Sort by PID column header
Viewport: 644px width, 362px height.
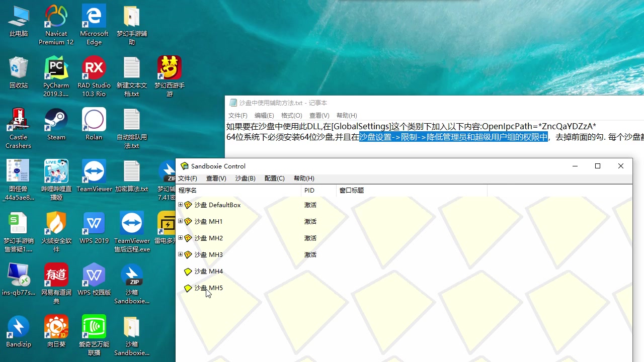point(319,191)
